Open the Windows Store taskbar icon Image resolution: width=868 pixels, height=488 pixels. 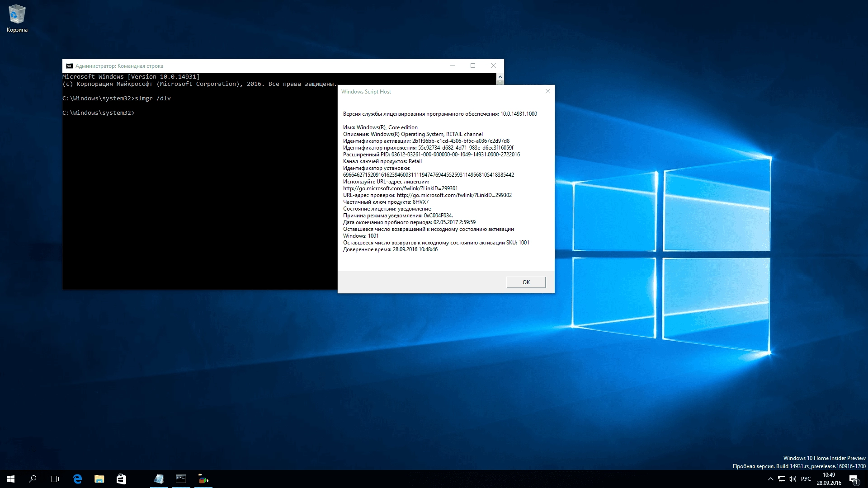point(121,479)
